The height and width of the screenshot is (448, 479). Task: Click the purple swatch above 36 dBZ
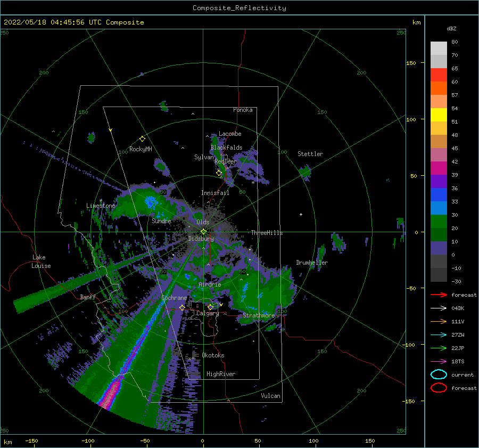pyautogui.click(x=439, y=181)
